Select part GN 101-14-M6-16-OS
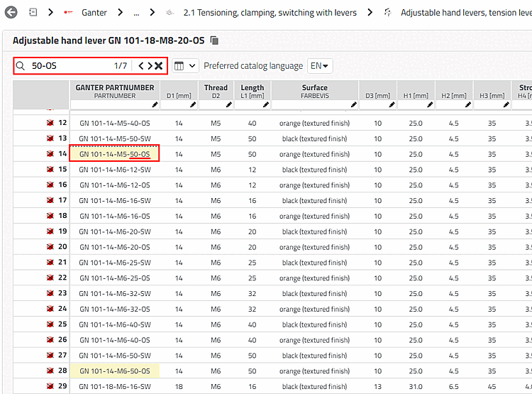Screen dimensions: 532x394 click(x=115, y=216)
